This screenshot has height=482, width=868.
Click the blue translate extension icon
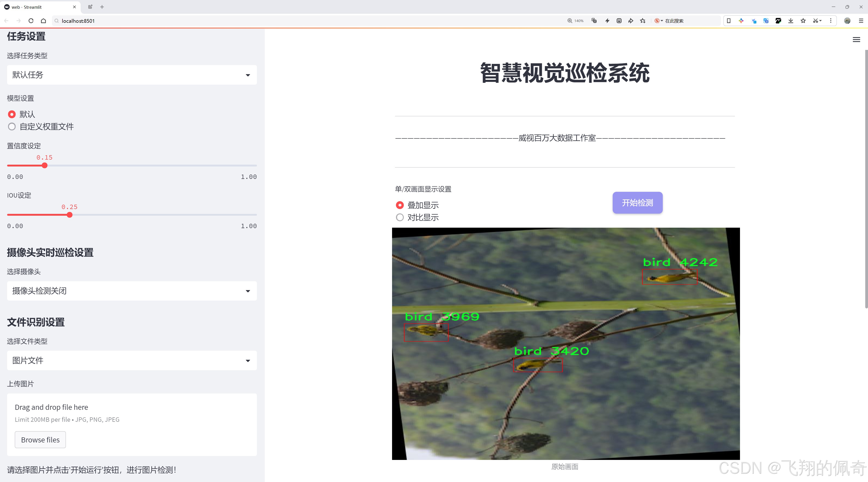pyautogui.click(x=766, y=20)
